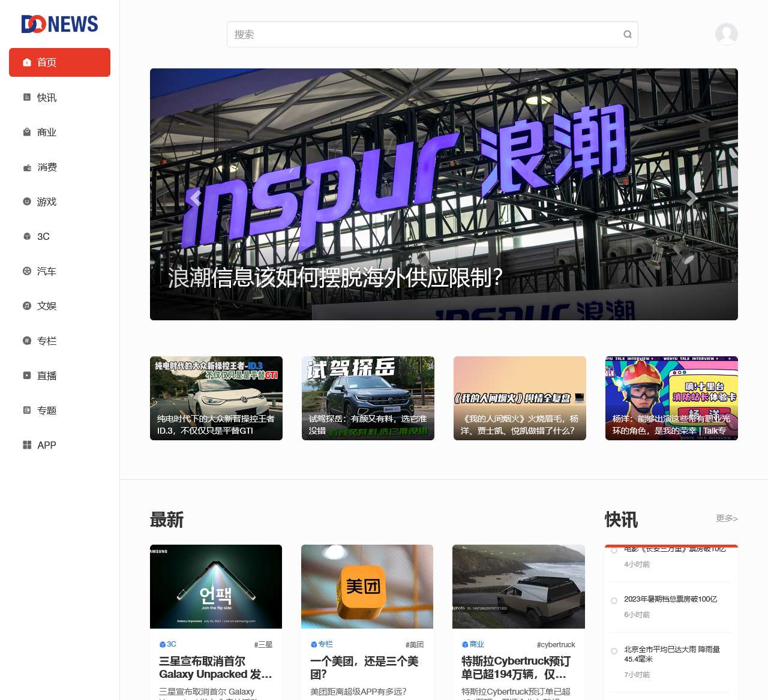Open the Cybertruck article image
Image resolution: width=768 pixels, height=700 pixels.
pyautogui.click(x=518, y=587)
